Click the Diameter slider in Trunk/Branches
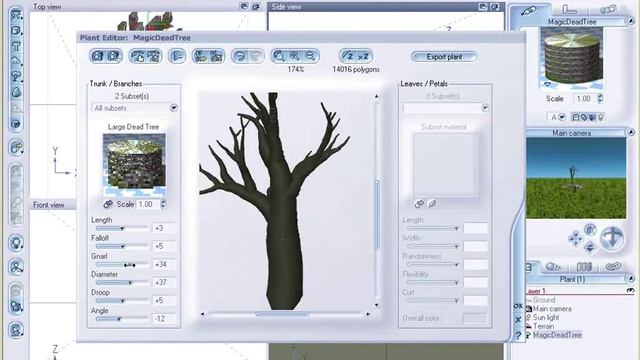The height and width of the screenshot is (360, 640). tap(122, 282)
